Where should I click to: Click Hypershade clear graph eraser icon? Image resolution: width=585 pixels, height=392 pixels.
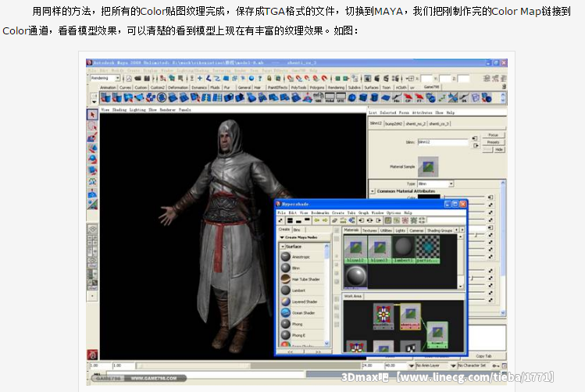[334, 220]
